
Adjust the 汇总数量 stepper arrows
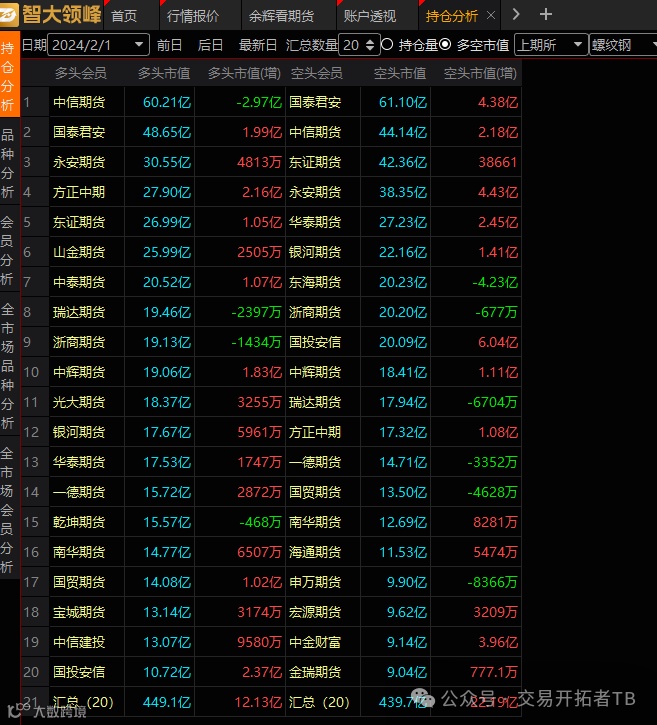(370, 45)
